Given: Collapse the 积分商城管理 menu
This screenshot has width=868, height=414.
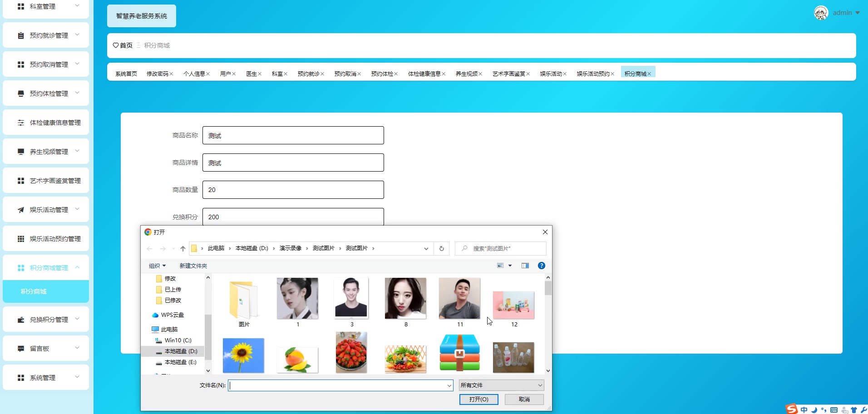Looking at the screenshot, I should coord(77,267).
